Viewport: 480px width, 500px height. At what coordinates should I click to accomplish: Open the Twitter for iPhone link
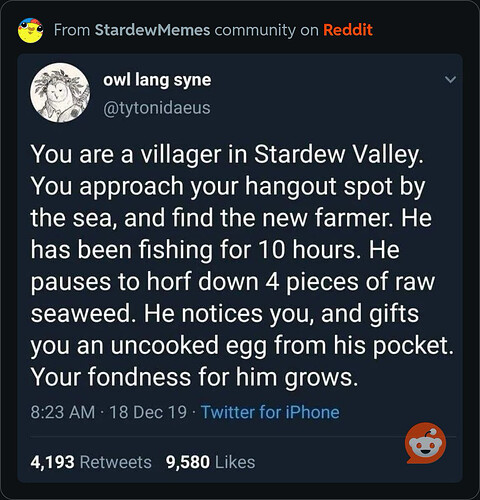pos(270,412)
